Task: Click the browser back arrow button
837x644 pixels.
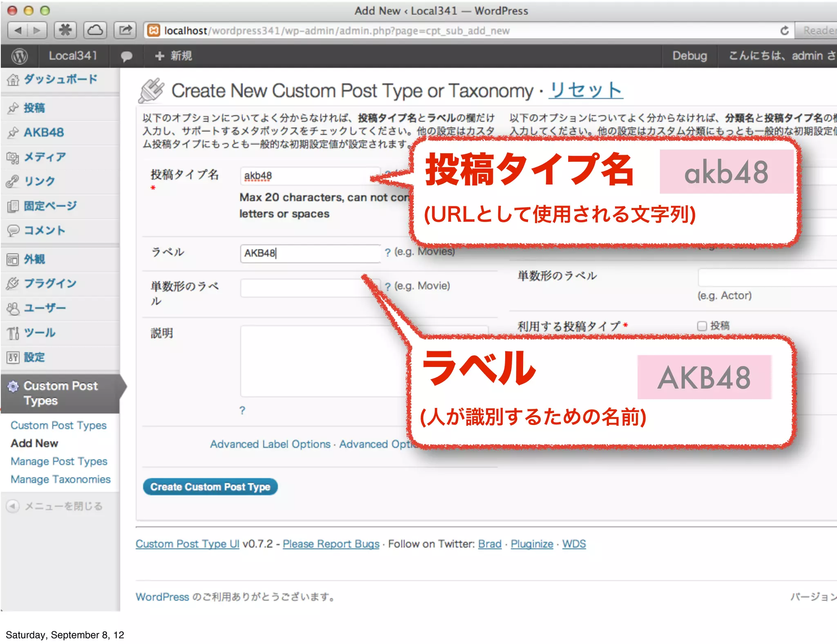Action: [x=18, y=31]
